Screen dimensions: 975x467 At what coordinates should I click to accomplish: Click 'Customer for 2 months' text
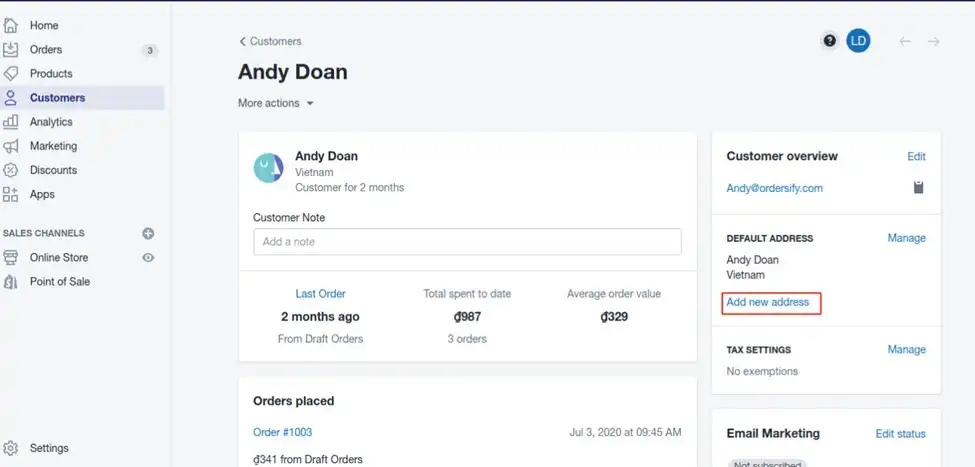pyautogui.click(x=349, y=187)
